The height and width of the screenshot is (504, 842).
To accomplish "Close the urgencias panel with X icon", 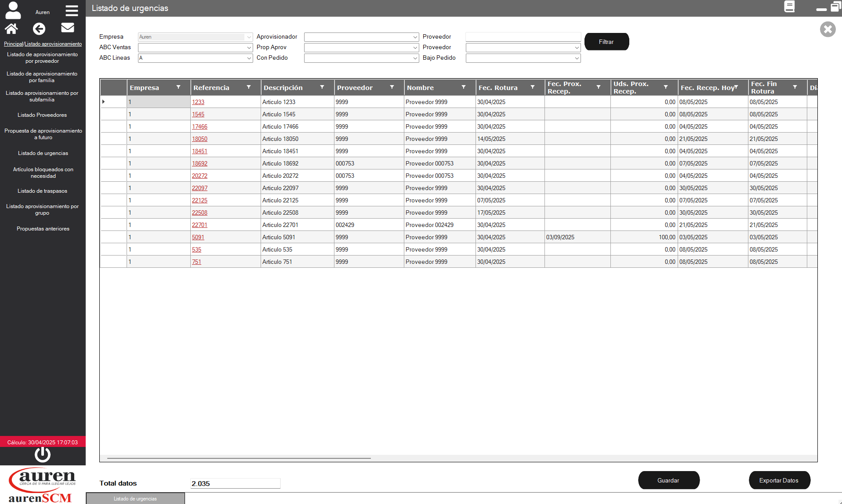I will [x=827, y=29].
